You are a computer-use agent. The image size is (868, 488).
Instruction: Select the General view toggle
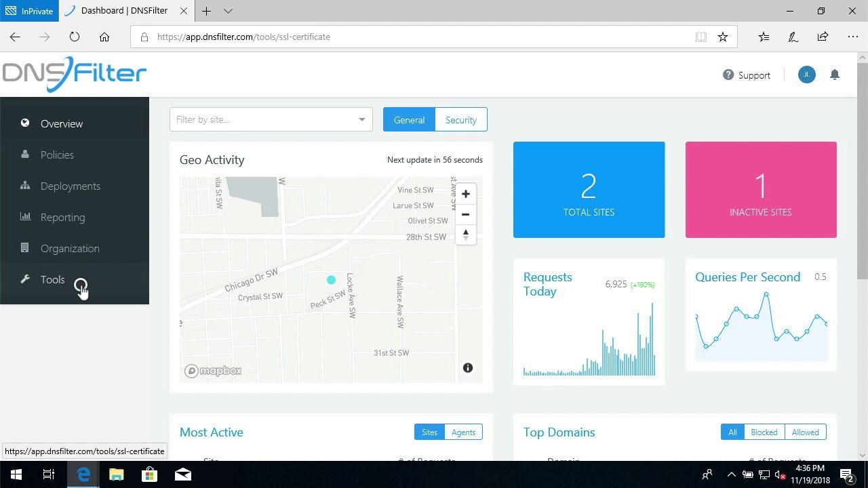point(409,120)
